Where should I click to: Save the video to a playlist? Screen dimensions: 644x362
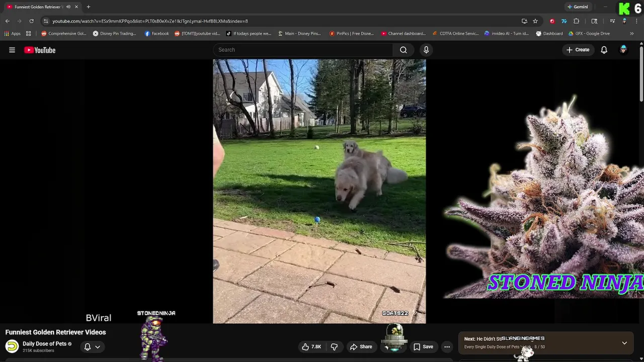[x=423, y=346]
